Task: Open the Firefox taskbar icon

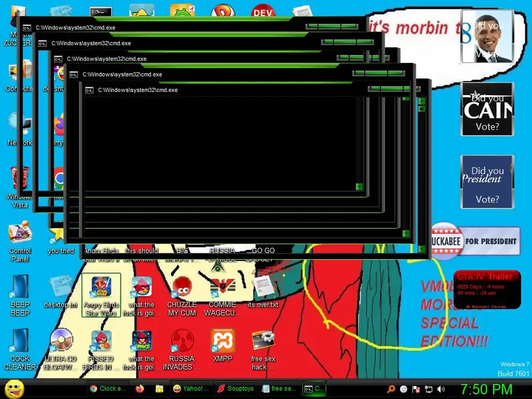Action: tap(139, 389)
